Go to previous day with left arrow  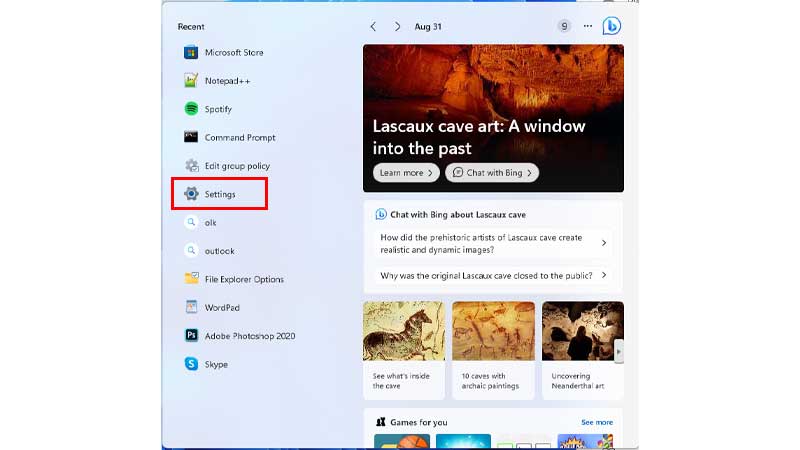(373, 27)
